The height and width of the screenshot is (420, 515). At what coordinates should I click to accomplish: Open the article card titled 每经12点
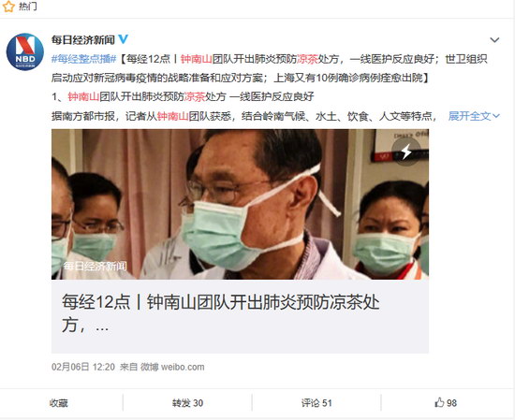240,316
